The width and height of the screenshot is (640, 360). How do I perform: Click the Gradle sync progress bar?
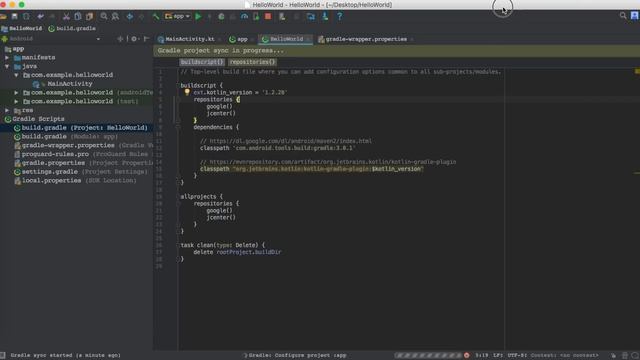[429, 356]
